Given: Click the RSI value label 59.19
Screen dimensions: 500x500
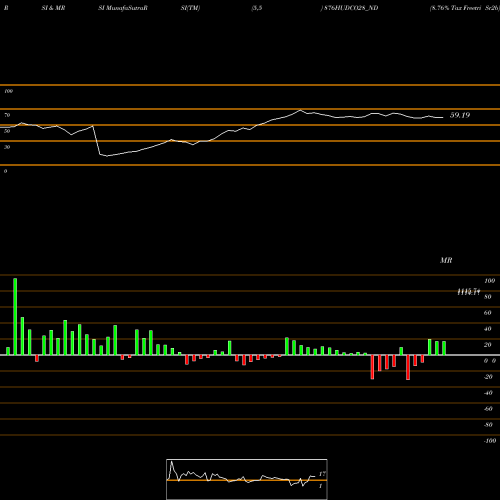Looking at the screenshot, I should click(460, 115).
